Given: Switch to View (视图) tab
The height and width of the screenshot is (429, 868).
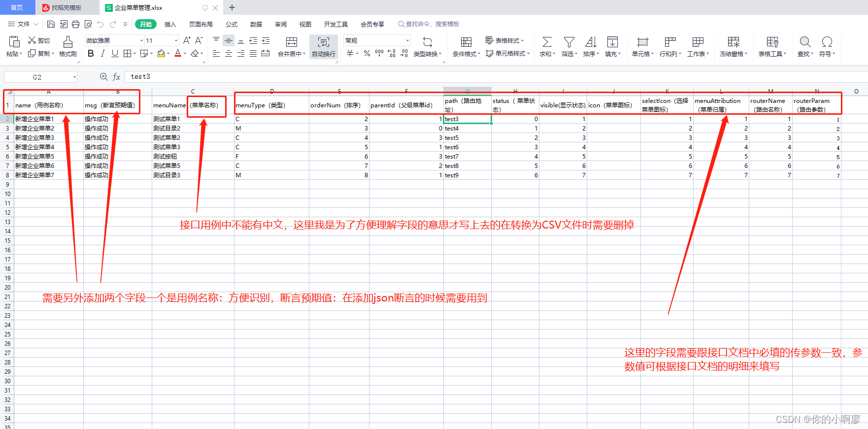Looking at the screenshot, I should [305, 24].
